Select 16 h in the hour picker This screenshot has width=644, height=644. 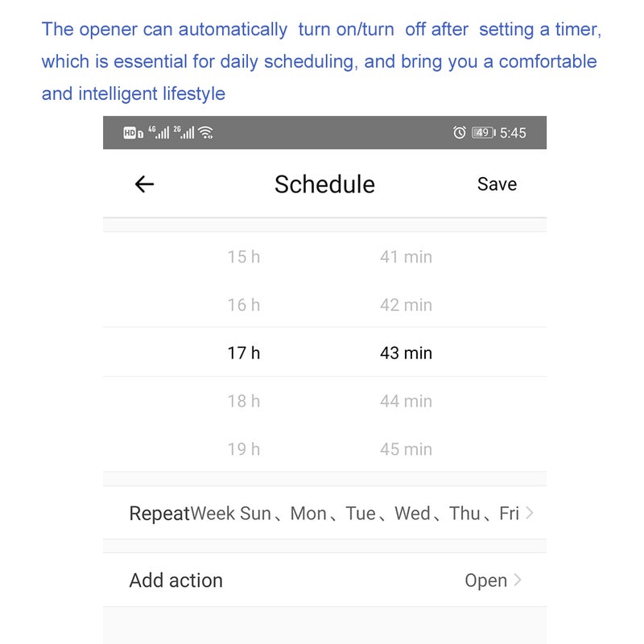(244, 305)
